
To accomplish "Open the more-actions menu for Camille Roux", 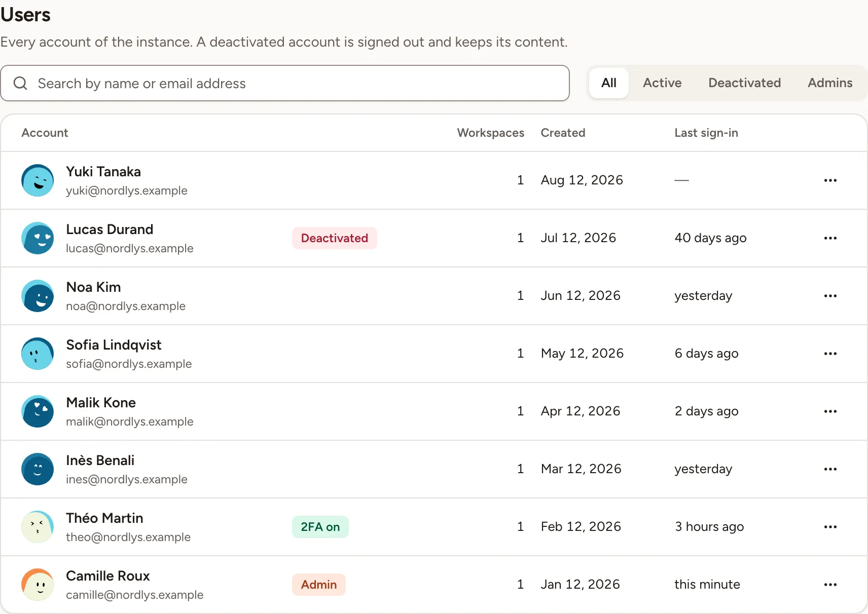I will coord(830,585).
